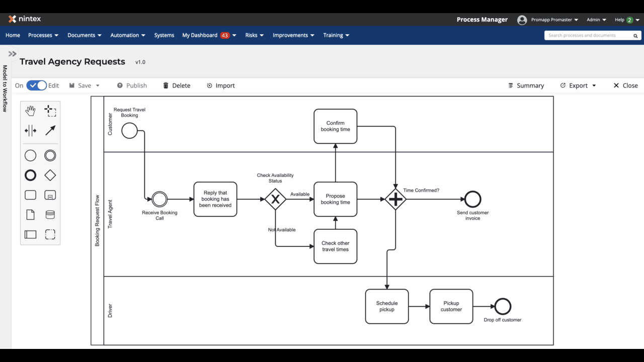Open the Documents dropdown menu

click(85, 35)
